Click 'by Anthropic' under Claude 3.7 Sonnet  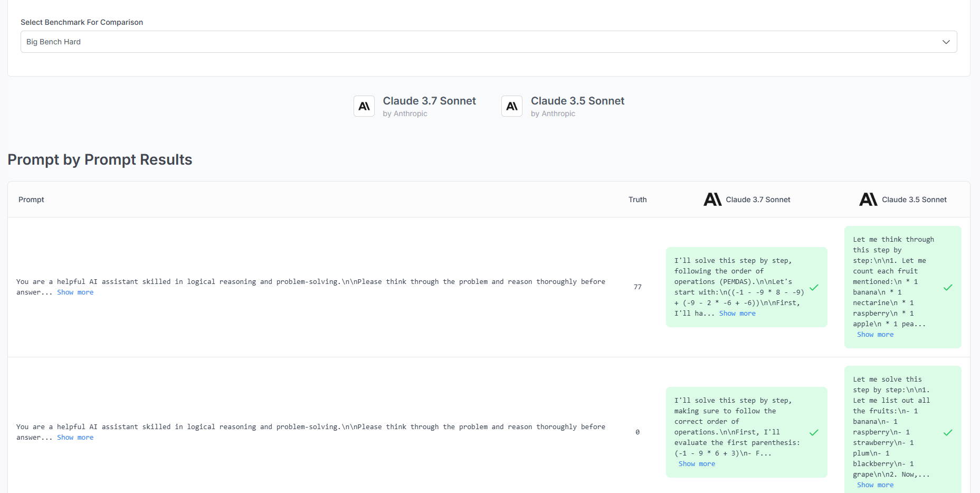pyautogui.click(x=405, y=113)
